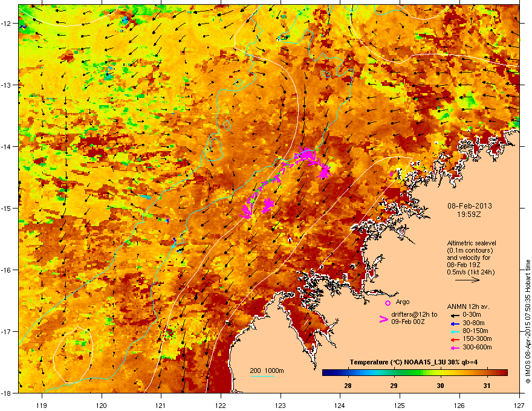
Task: Click the blue 30-80m arrow legend symbol
Action: coord(455,323)
